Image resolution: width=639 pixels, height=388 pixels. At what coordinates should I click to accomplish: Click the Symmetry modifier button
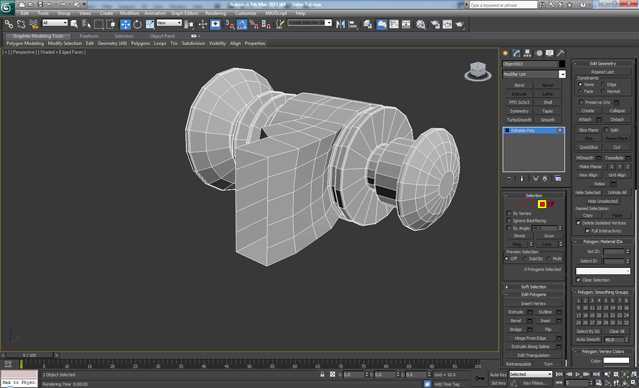point(519,111)
